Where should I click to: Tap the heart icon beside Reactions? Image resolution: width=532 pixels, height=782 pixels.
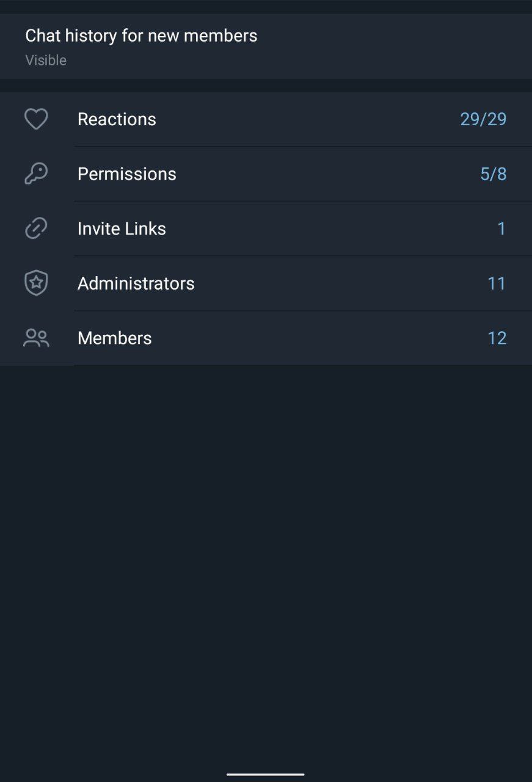click(36, 119)
